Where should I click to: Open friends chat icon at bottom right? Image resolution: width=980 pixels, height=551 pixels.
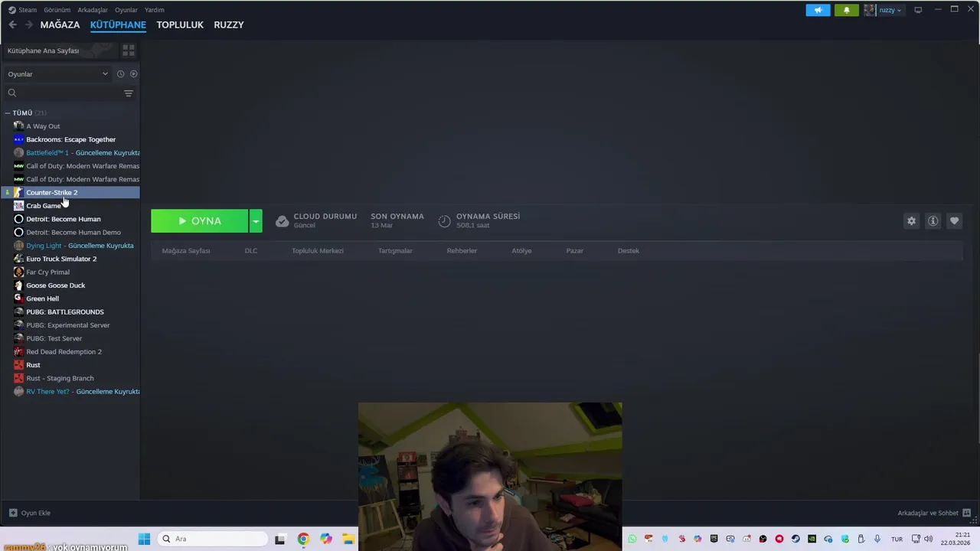click(966, 513)
